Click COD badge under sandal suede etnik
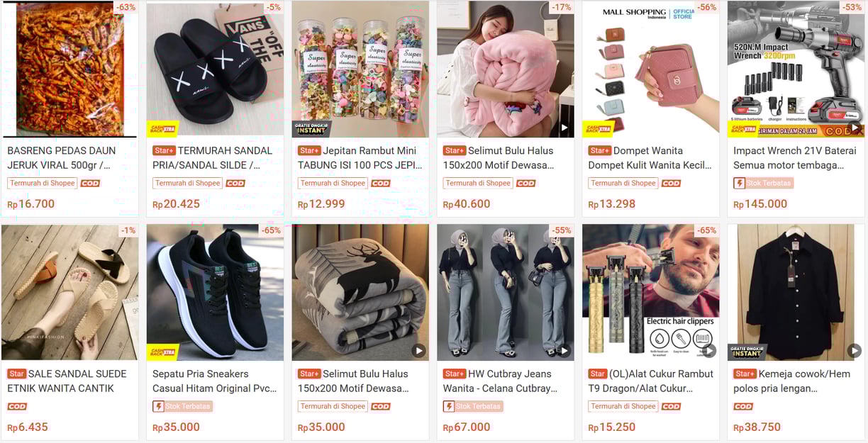868x443 pixels. (x=17, y=406)
